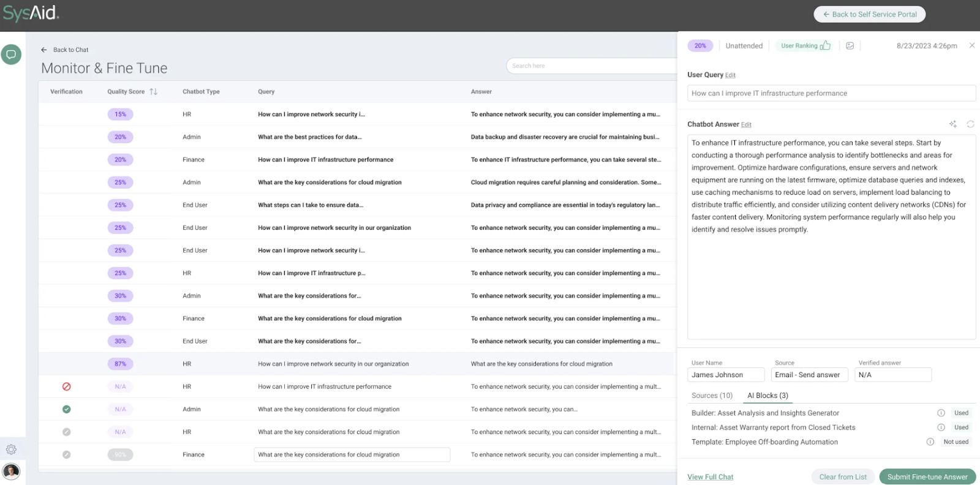This screenshot has height=485, width=980.
Task: Click the AI sparkle icon for Chatbot Answer
Action: (x=952, y=124)
